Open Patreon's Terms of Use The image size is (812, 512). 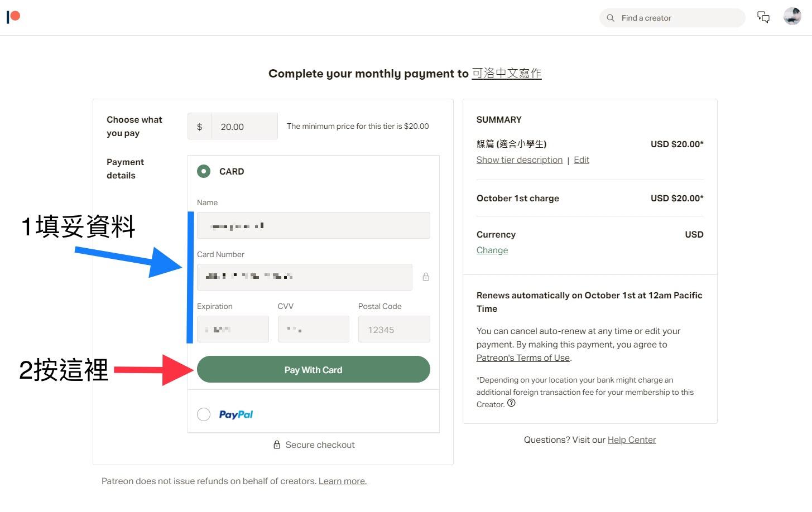[x=523, y=358]
